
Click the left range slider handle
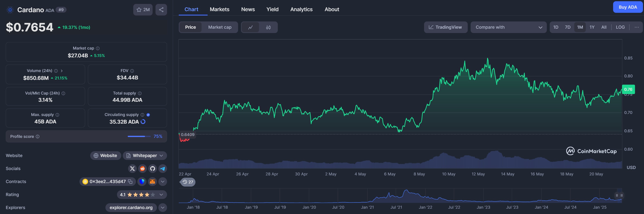[617, 195]
